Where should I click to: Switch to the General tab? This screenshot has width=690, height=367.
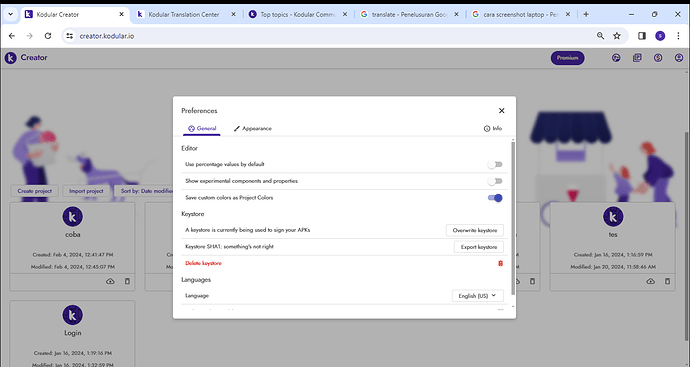click(x=202, y=128)
